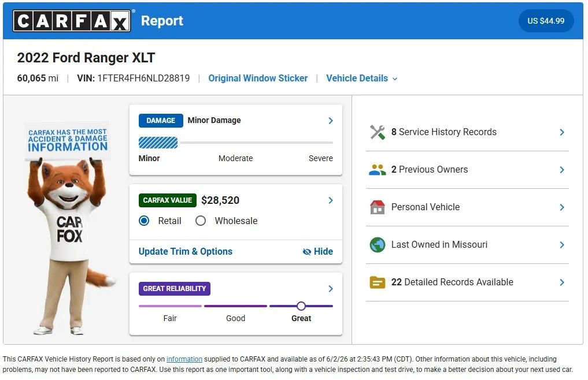Click the DAMAGE badge label
Viewport: 588px width, 380px height.
pyautogui.click(x=161, y=121)
